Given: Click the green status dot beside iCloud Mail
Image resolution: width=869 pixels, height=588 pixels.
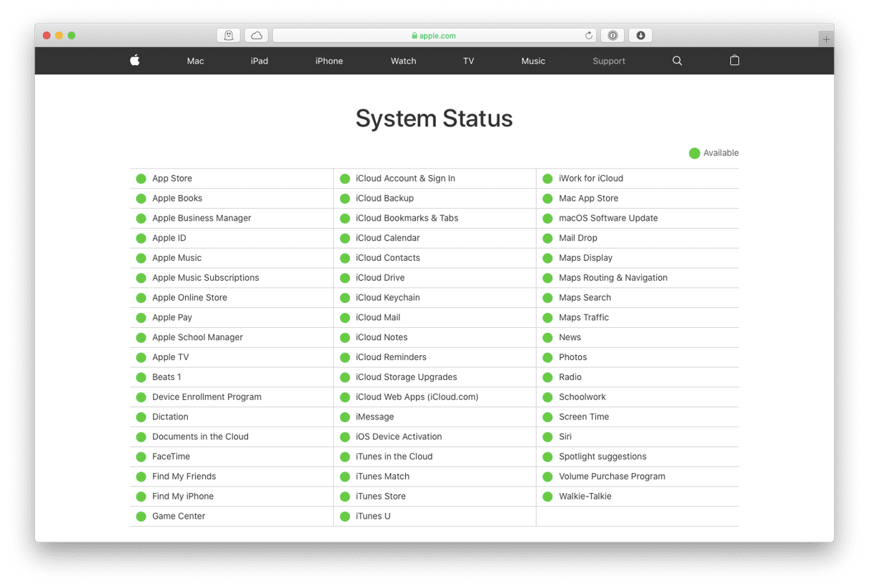Looking at the screenshot, I should tap(345, 318).
